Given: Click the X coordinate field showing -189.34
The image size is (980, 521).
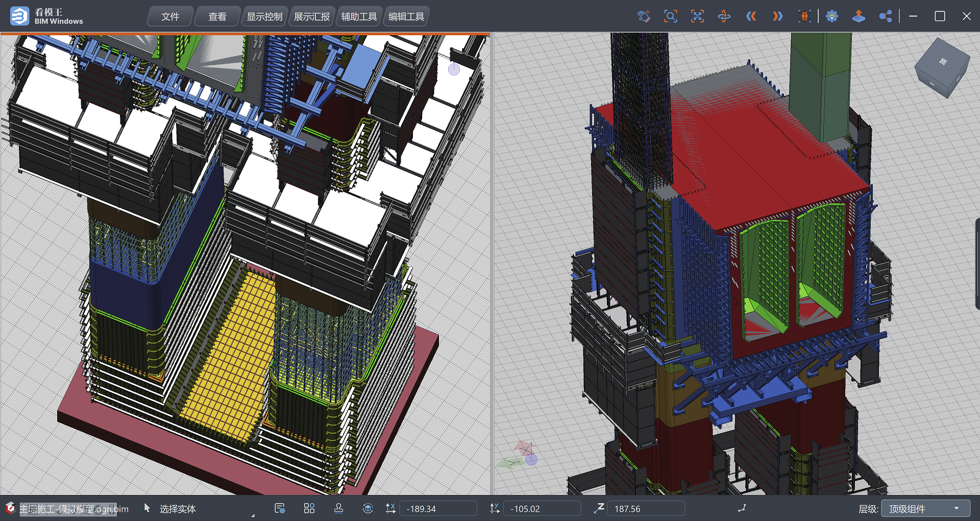Looking at the screenshot, I should (437, 509).
